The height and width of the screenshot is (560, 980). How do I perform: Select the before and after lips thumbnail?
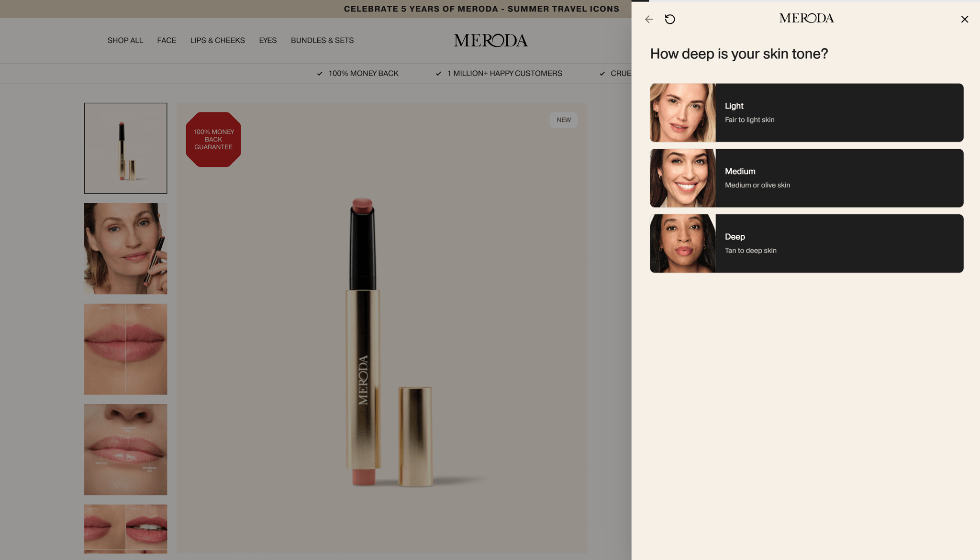click(x=126, y=349)
